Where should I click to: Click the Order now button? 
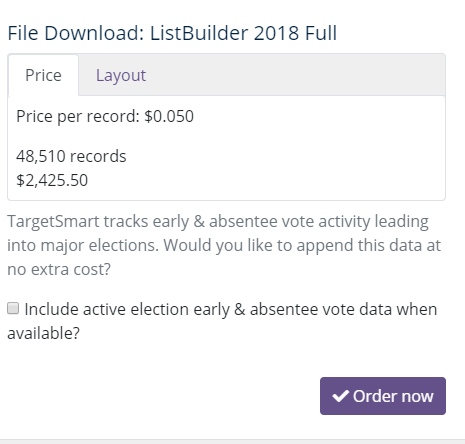click(x=383, y=396)
